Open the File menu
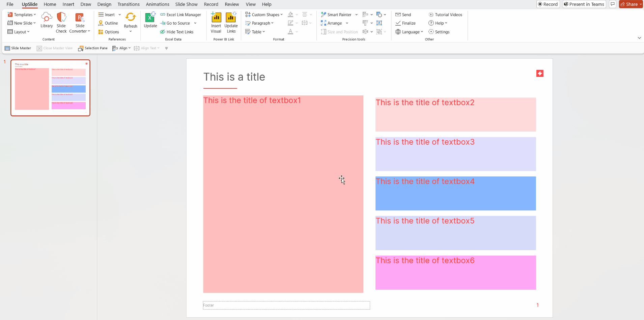This screenshot has width=644, height=320. click(x=10, y=4)
